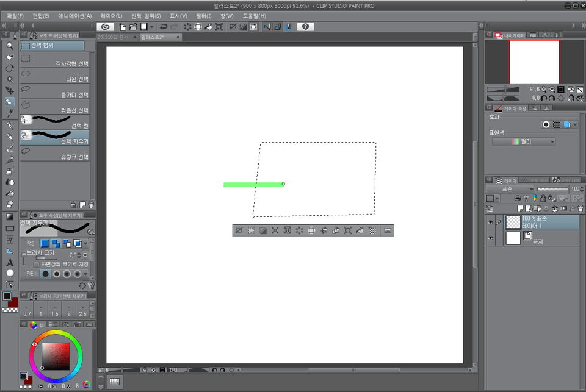Choose 직사각형 선택 sub tool

click(x=54, y=60)
